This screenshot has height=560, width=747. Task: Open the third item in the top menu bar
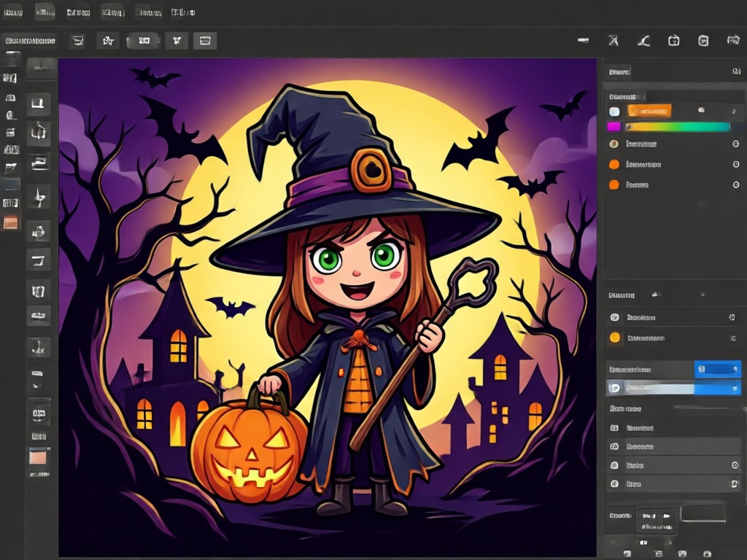point(78,12)
